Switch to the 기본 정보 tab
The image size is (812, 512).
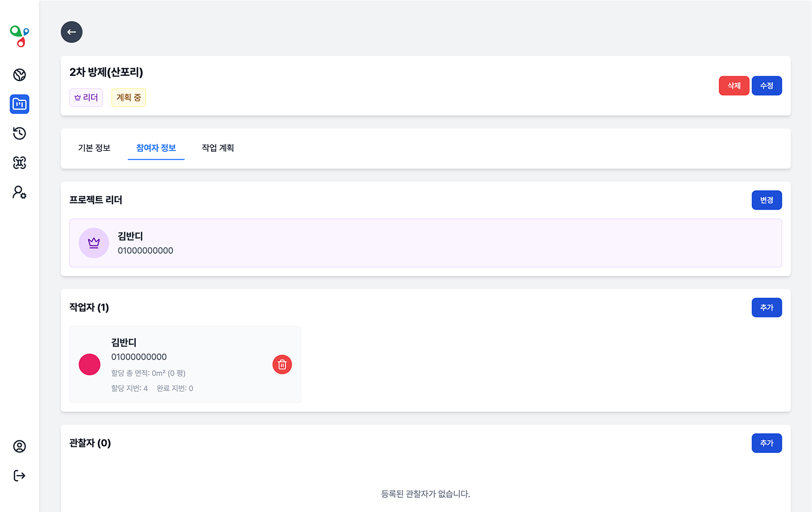pyautogui.click(x=94, y=148)
